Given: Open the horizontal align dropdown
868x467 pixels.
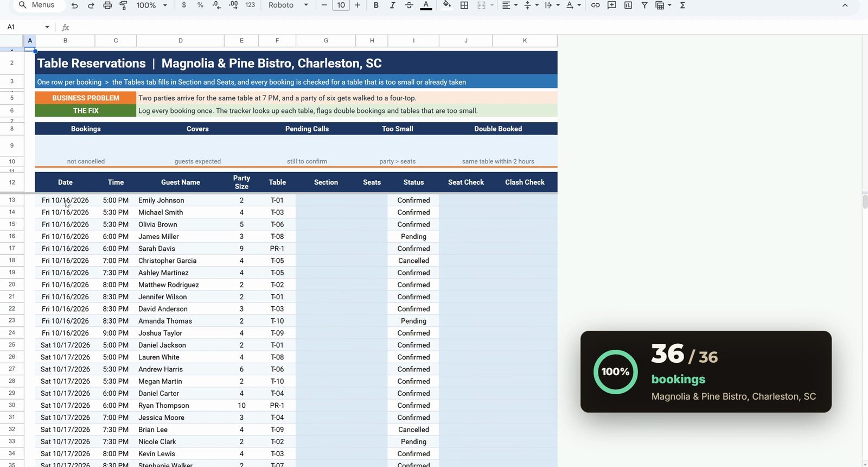Looking at the screenshot, I should coord(509,5).
